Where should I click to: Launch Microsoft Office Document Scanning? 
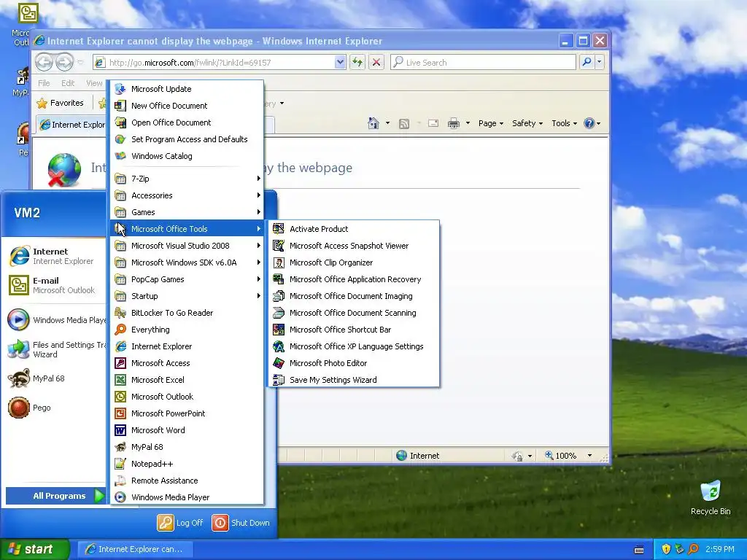(354, 313)
